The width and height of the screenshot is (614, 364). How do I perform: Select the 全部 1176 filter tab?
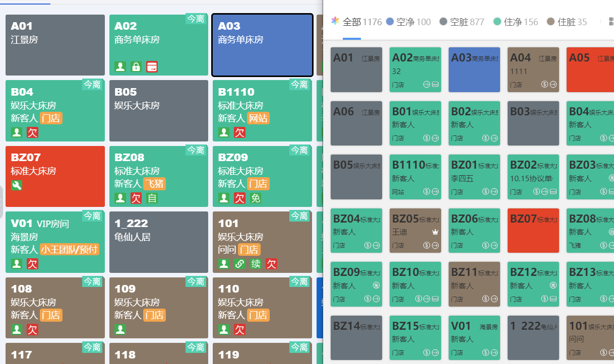[356, 22]
